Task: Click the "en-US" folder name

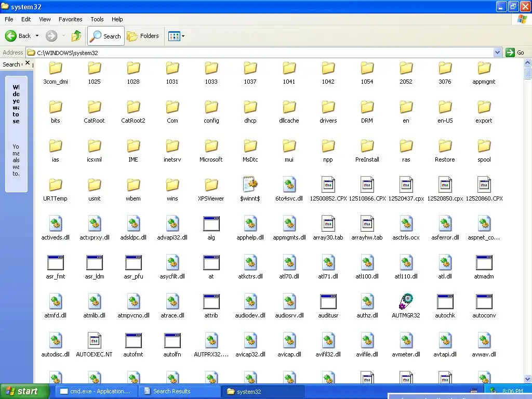Action: click(445, 121)
